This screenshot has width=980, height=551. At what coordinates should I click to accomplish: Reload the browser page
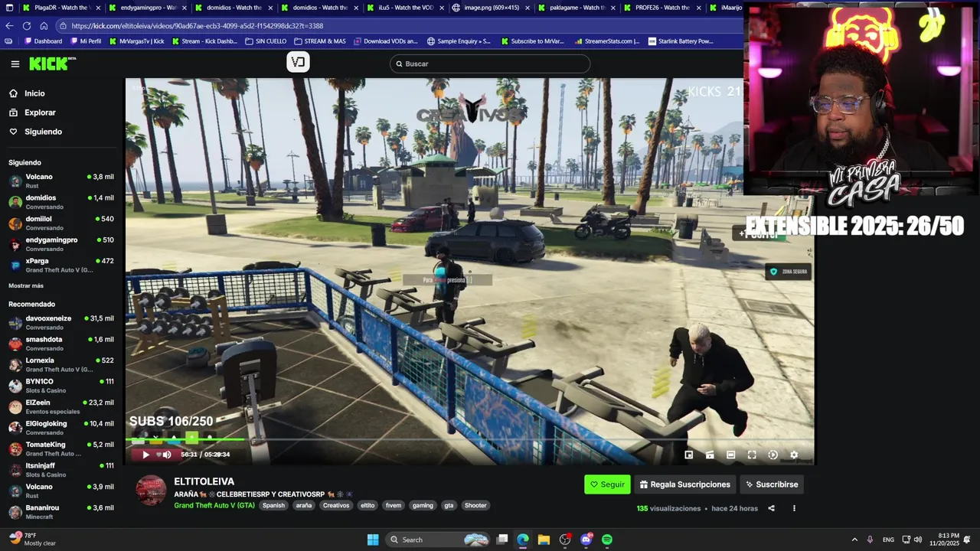(26, 26)
